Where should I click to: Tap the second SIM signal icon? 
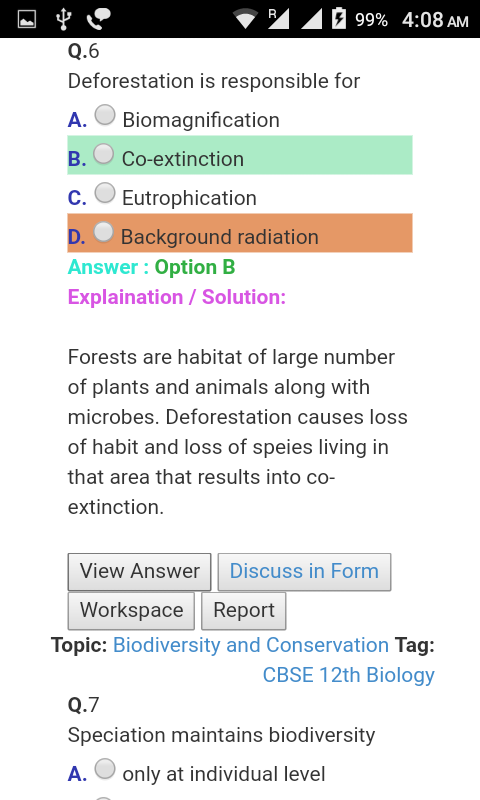[311, 19]
